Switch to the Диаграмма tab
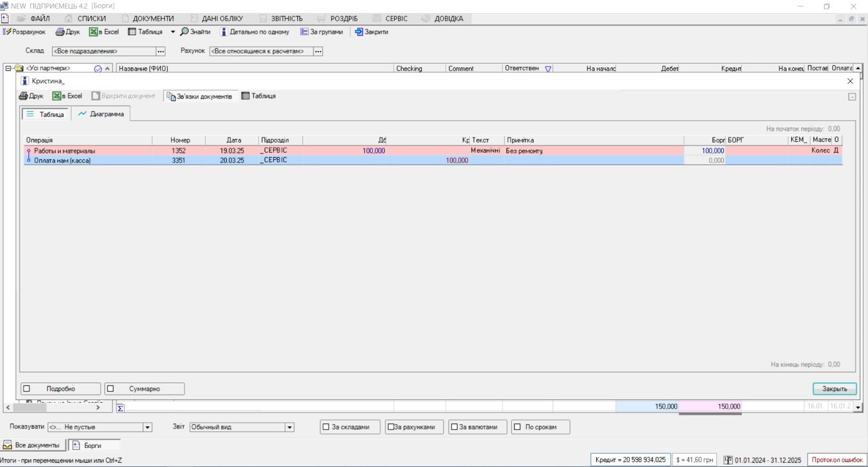The width and height of the screenshot is (868, 467). [101, 114]
